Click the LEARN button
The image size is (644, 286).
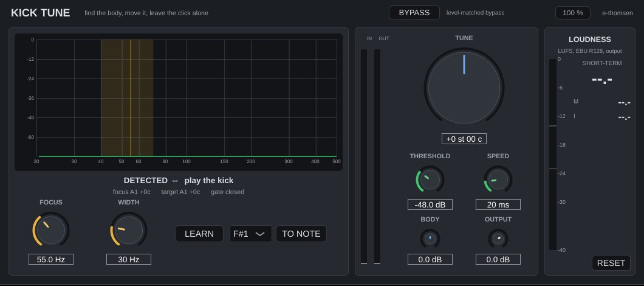199,234
